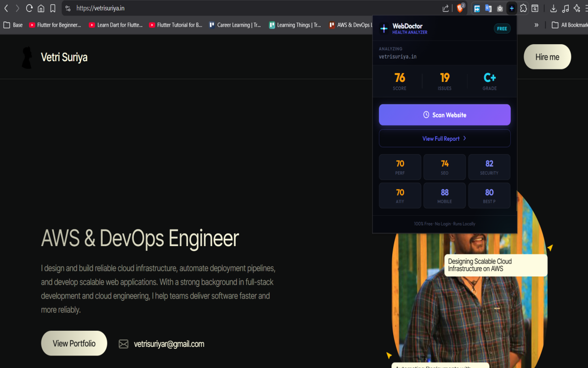Open the Learning Things Trello bookmark
This screenshot has height=368, width=588.
(x=295, y=25)
